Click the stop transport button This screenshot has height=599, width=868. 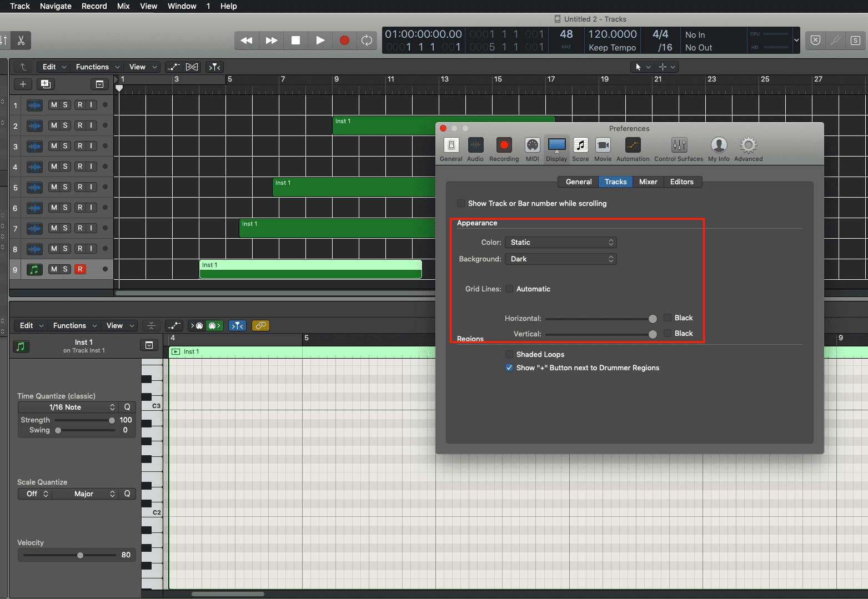pos(296,41)
